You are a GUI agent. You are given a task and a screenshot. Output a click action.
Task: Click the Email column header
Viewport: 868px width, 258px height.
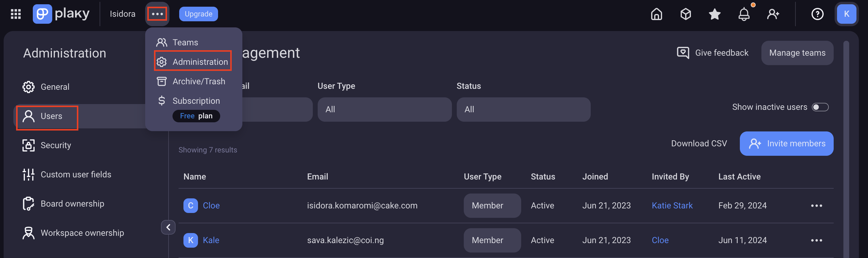tap(317, 177)
